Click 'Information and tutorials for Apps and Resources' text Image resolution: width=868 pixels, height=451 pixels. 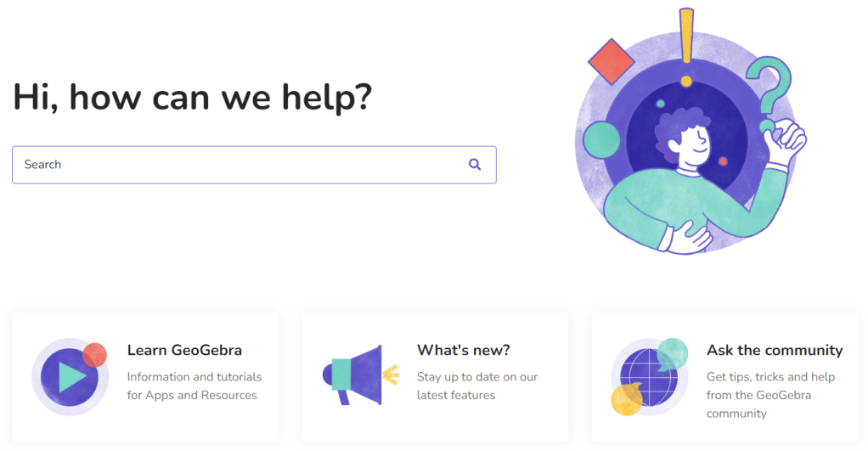point(194,386)
